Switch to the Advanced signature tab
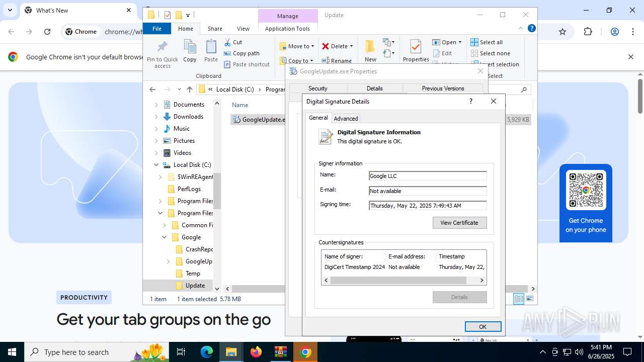The width and height of the screenshot is (644, 362). tap(346, 119)
